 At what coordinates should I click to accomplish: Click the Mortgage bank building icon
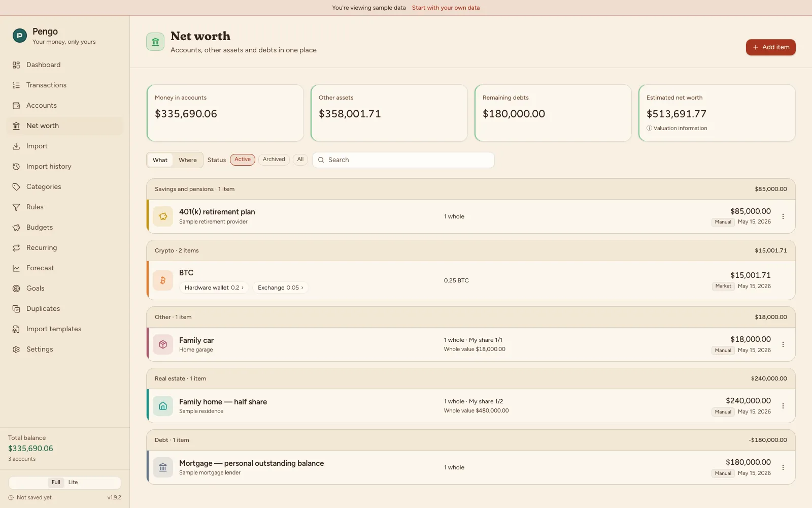tap(163, 467)
